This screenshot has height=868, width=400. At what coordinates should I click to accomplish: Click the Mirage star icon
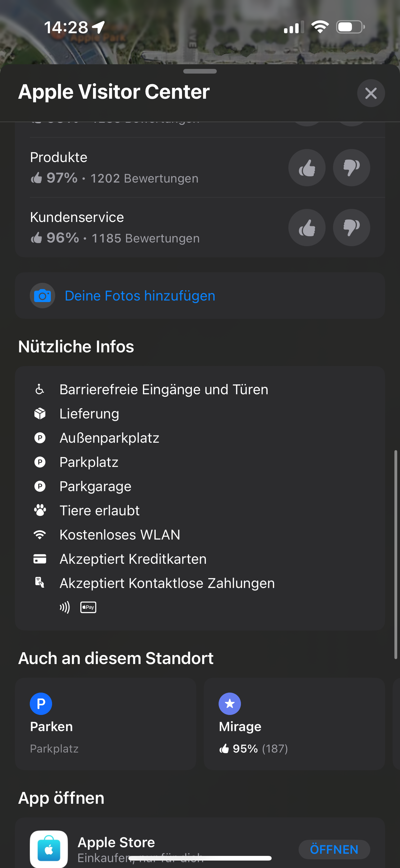tap(230, 703)
